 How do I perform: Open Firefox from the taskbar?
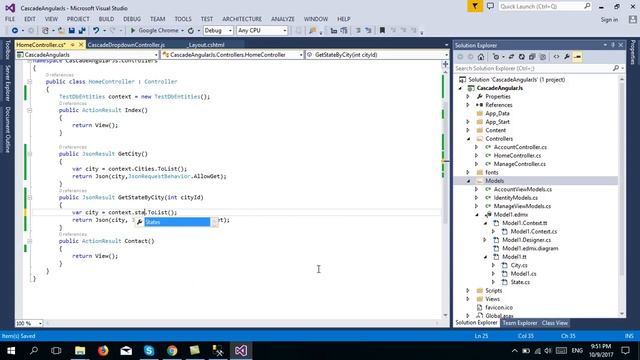point(103,351)
